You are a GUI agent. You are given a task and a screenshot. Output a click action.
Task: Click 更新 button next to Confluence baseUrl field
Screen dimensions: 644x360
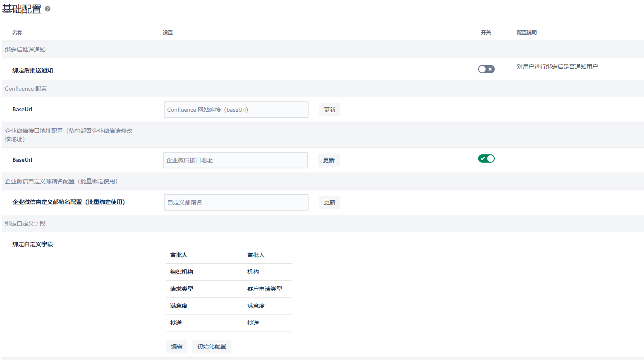point(329,110)
